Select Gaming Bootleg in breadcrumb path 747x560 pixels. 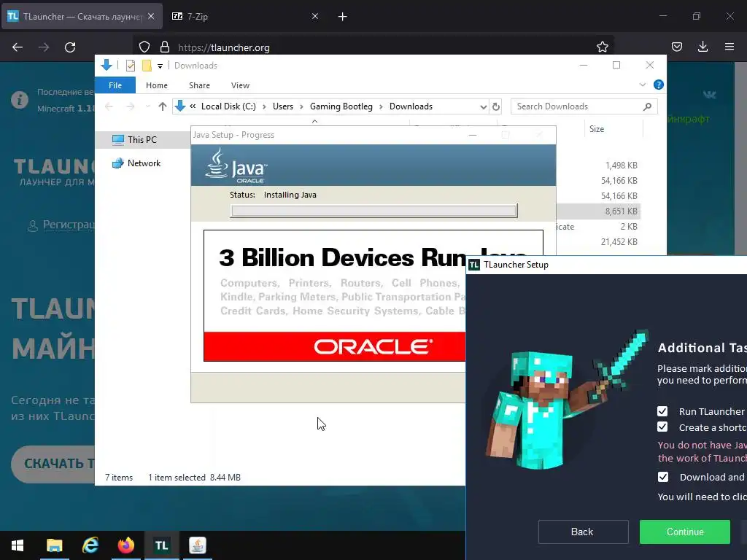pyautogui.click(x=341, y=106)
